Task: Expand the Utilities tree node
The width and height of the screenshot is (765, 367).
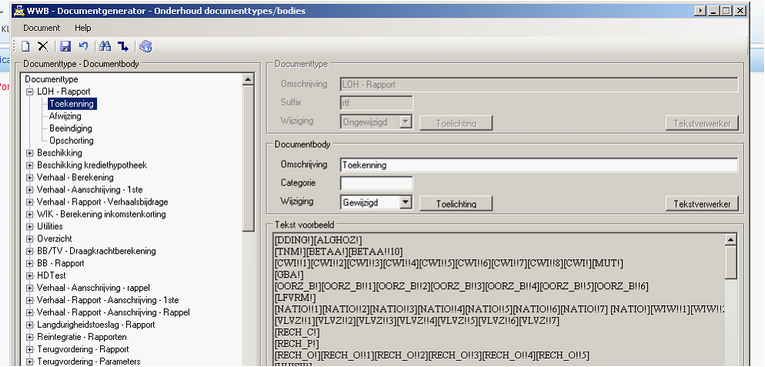Action: click(30, 226)
